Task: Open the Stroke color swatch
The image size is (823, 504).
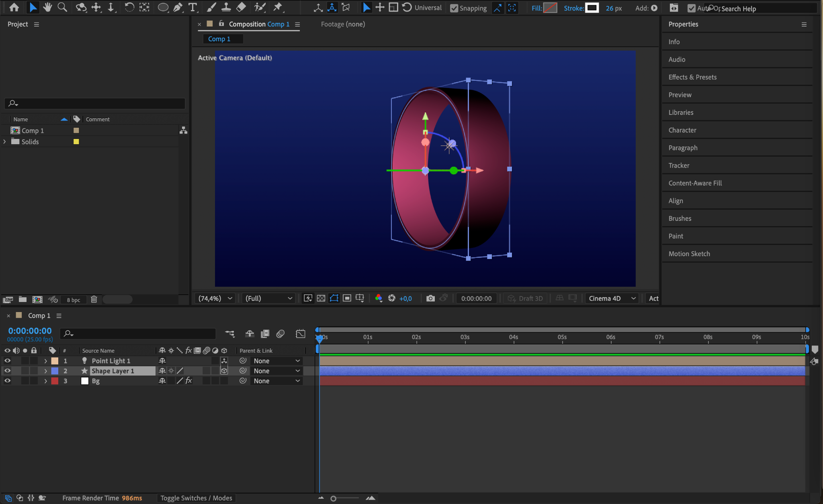Action: [592, 8]
